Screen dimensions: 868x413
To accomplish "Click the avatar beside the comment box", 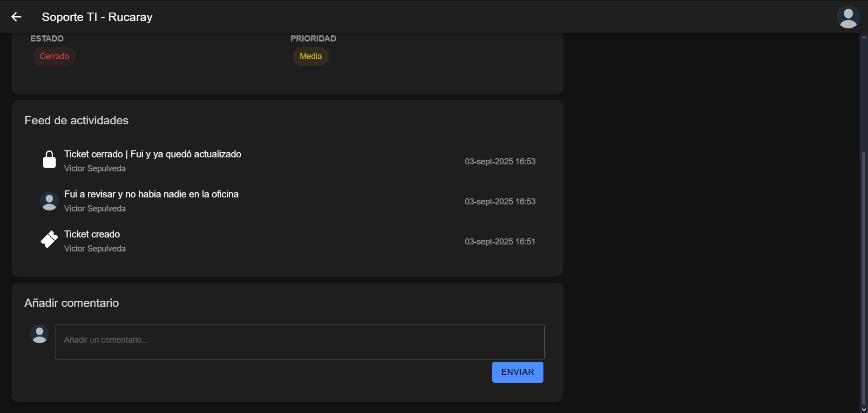I will click(40, 334).
